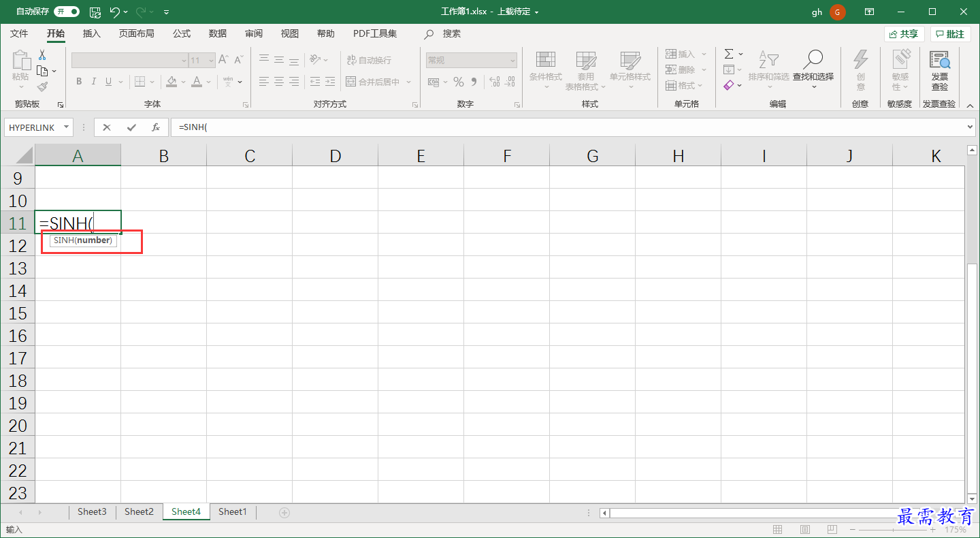980x538 pixels.
Task: Click the 批注 comments button
Action: click(950, 34)
